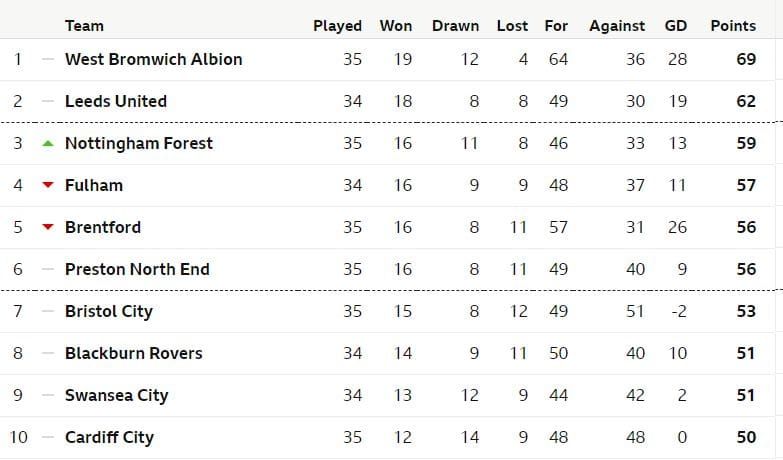Click the Points column header
Screen dimensions: 783x460
[x=733, y=26]
